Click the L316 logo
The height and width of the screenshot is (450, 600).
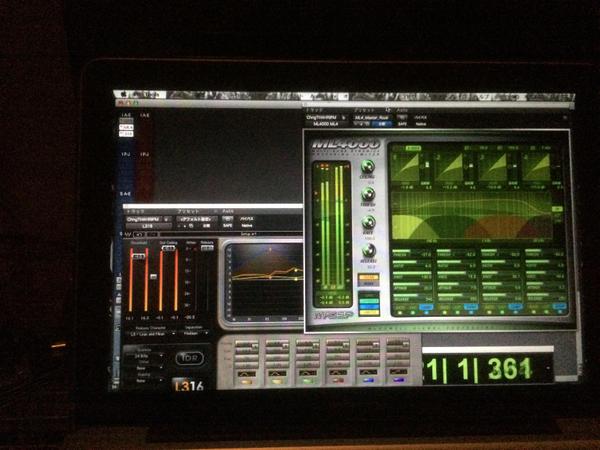pyautogui.click(x=189, y=385)
